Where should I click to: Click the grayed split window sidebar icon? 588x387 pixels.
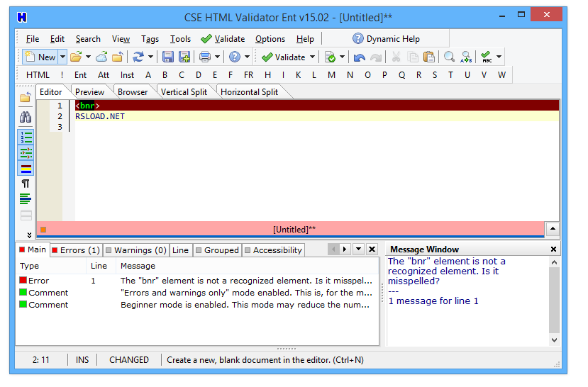[x=26, y=215]
